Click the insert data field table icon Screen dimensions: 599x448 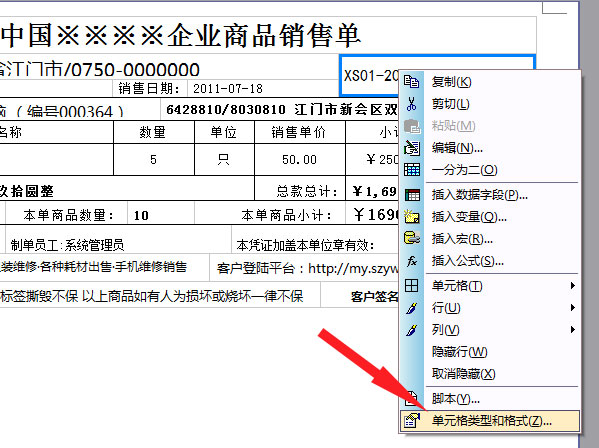coord(412,195)
